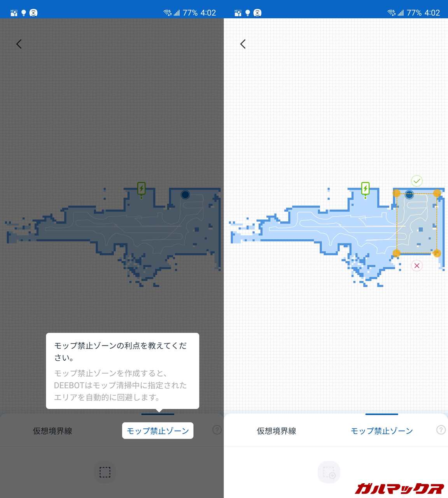Select the charging dock icon on right map

point(365,189)
